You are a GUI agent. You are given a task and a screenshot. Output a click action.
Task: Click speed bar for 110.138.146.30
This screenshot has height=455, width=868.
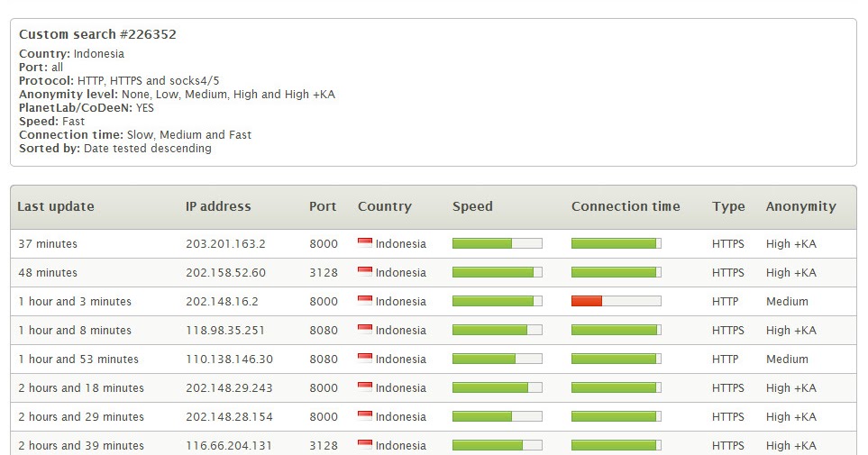498,359
